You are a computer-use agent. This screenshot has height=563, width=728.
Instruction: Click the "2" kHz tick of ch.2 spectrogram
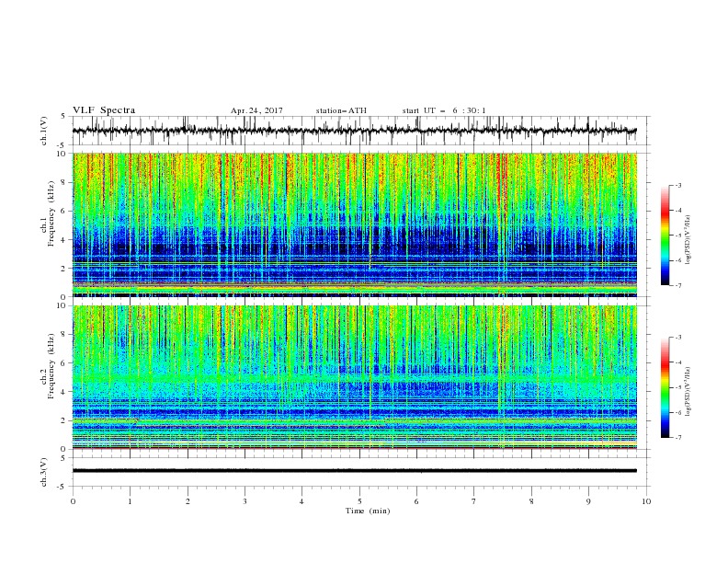click(65, 420)
